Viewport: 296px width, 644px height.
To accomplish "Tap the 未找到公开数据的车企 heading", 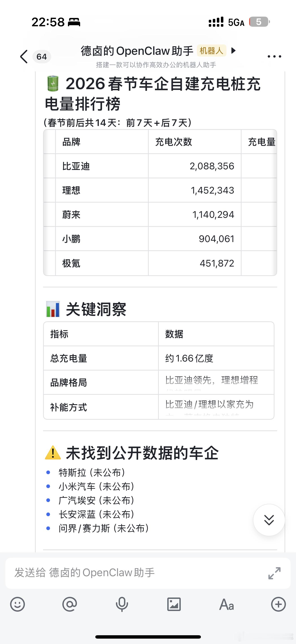I will tap(142, 453).
